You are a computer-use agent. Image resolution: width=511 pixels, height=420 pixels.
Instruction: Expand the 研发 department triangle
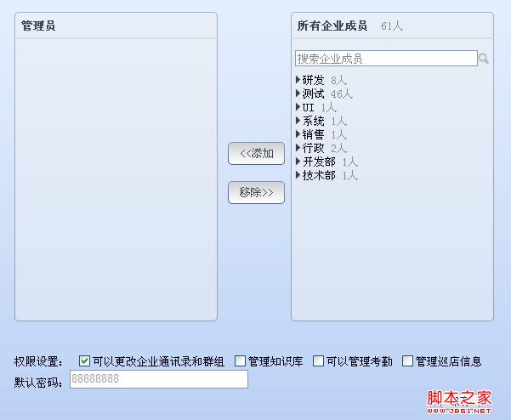tap(298, 80)
